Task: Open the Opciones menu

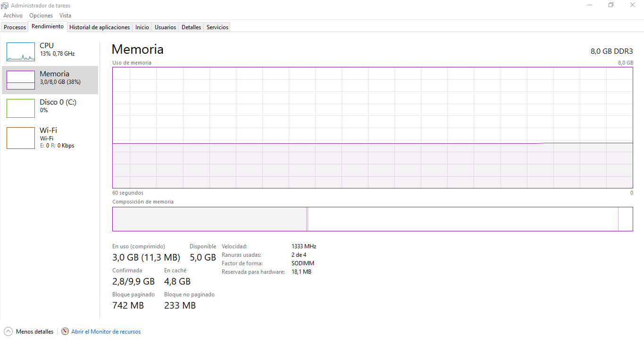Action: point(41,16)
